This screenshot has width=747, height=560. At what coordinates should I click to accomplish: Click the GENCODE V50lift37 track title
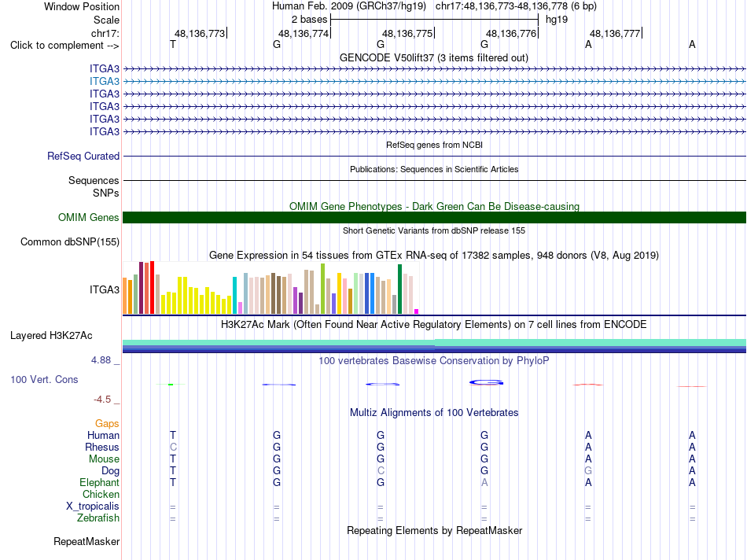click(434, 58)
